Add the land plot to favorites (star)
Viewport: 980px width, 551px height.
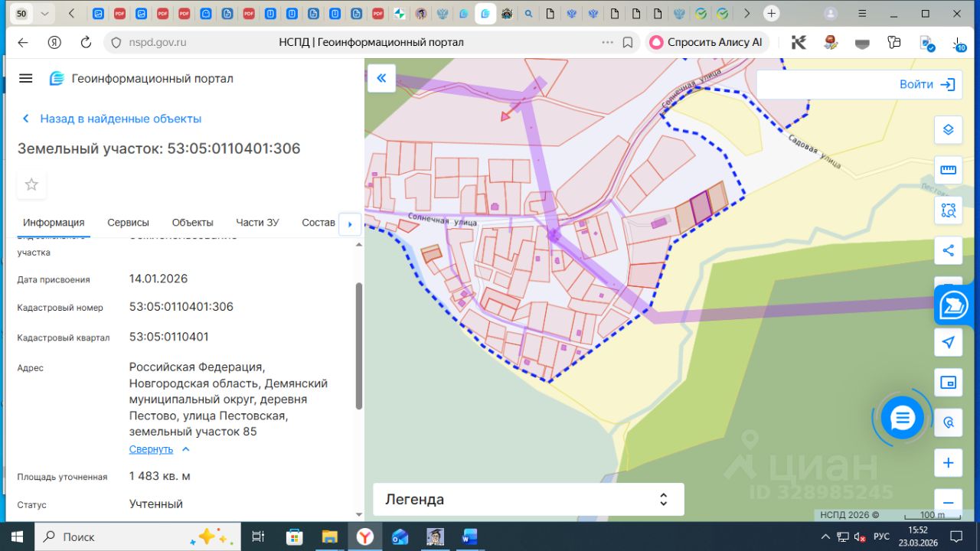[x=31, y=184]
